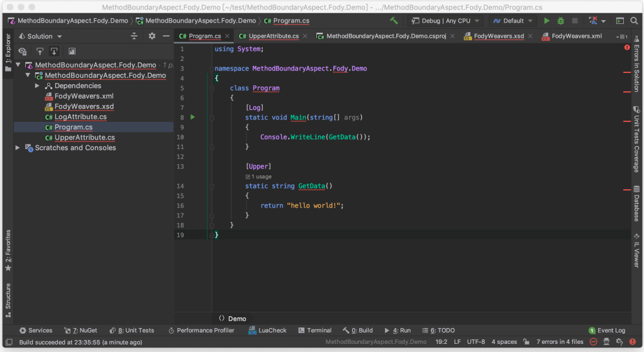Close the UpperAttribute.cs tab
Screen dimensions: 644x352
305,36
